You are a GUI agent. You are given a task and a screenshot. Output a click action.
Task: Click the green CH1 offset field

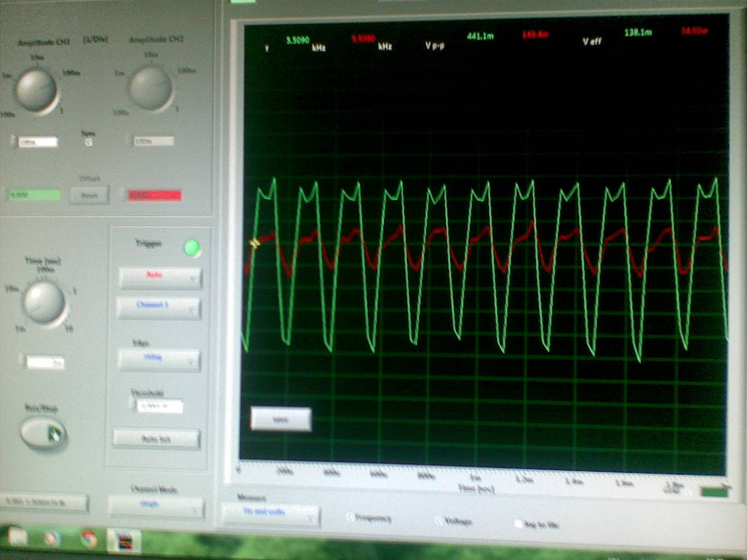pos(34,195)
